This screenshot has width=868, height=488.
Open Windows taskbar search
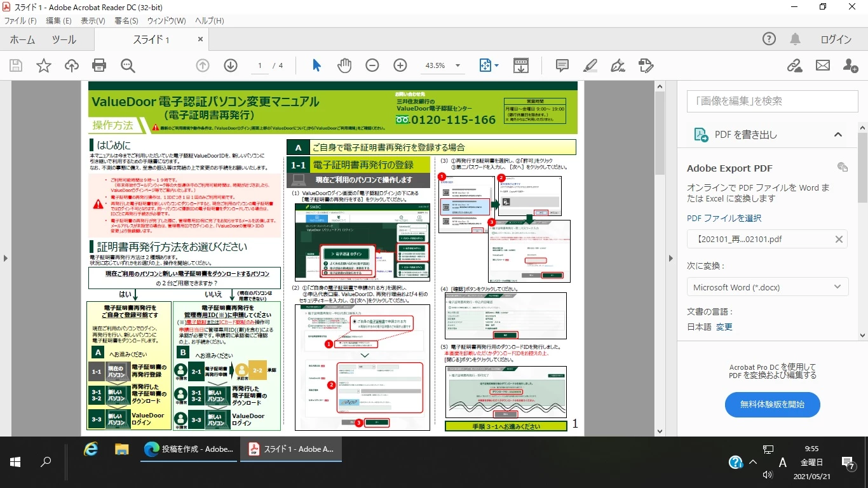(x=46, y=462)
